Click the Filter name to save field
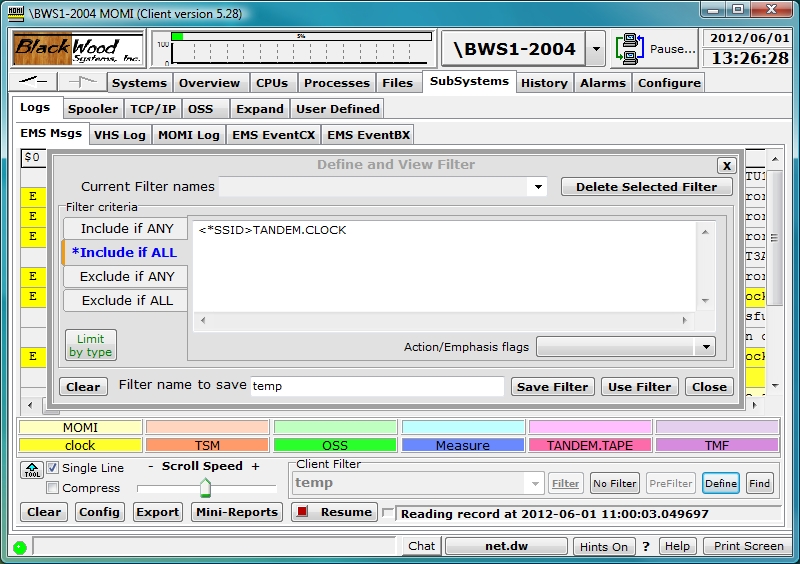The image size is (800, 564). [x=377, y=386]
